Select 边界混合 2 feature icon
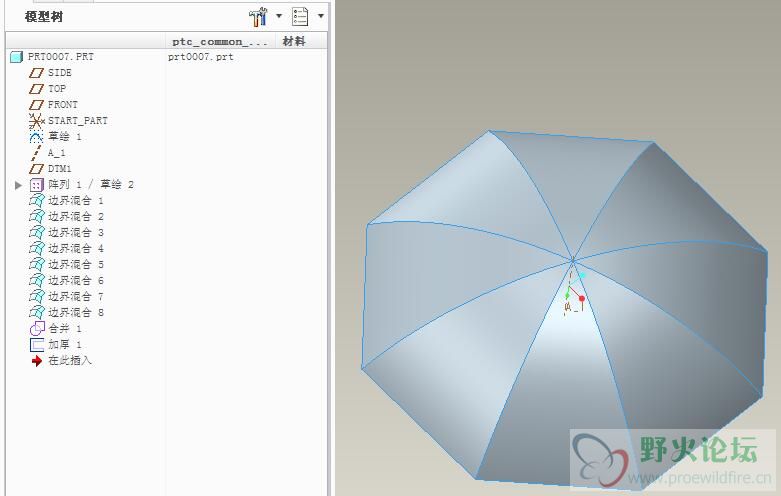This screenshot has width=781, height=496. click(37, 217)
